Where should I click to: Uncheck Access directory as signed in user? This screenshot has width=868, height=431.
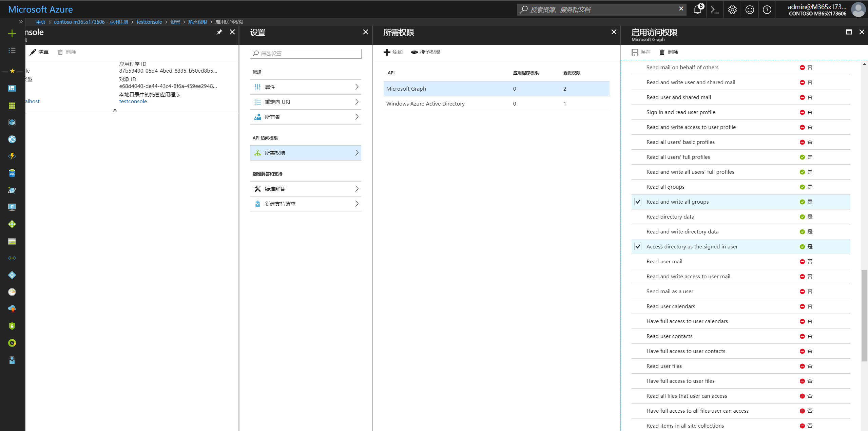pyautogui.click(x=638, y=246)
